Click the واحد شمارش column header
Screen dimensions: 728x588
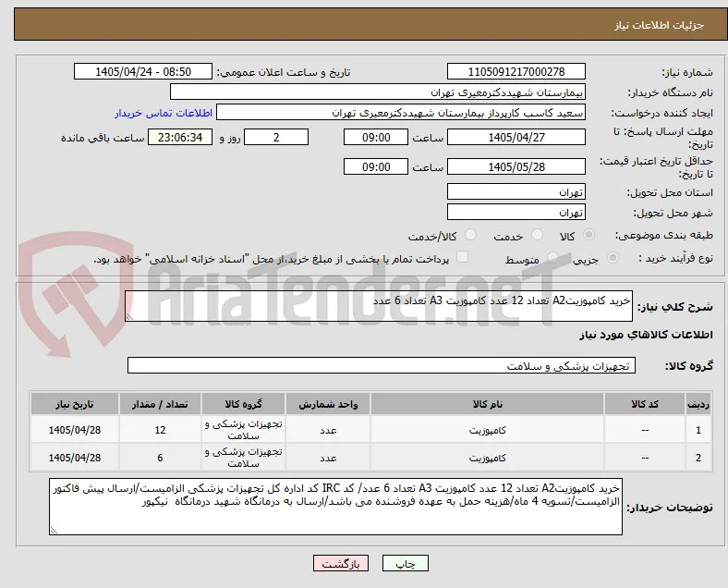click(328, 404)
